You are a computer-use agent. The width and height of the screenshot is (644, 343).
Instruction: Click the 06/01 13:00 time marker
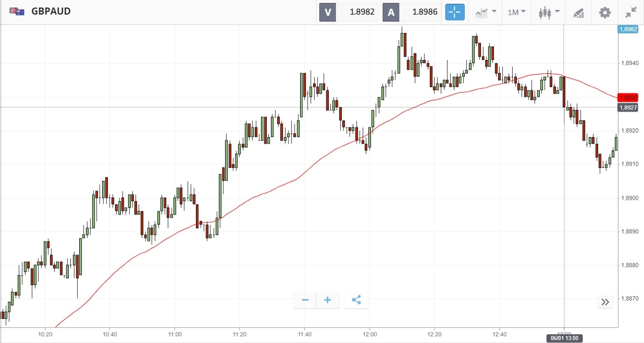[564, 338]
